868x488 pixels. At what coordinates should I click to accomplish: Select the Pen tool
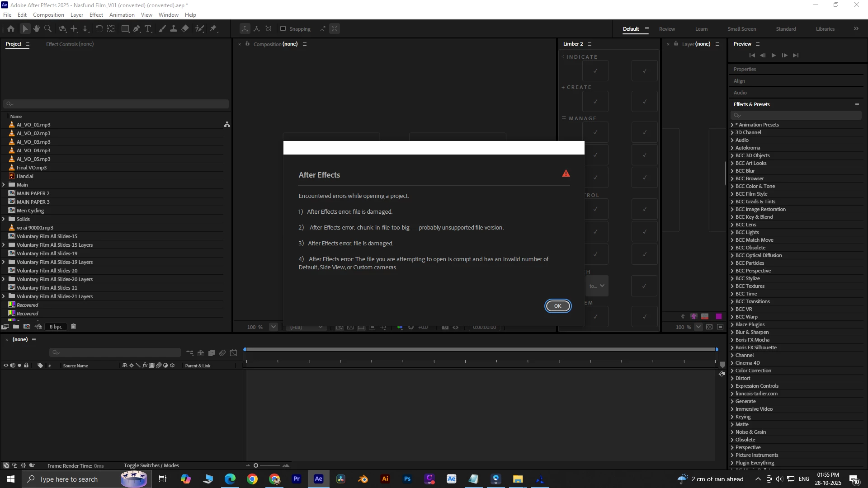coord(137,28)
